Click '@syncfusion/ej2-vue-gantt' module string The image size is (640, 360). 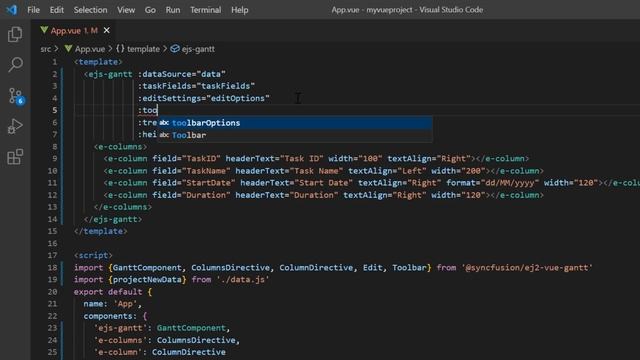point(527,268)
